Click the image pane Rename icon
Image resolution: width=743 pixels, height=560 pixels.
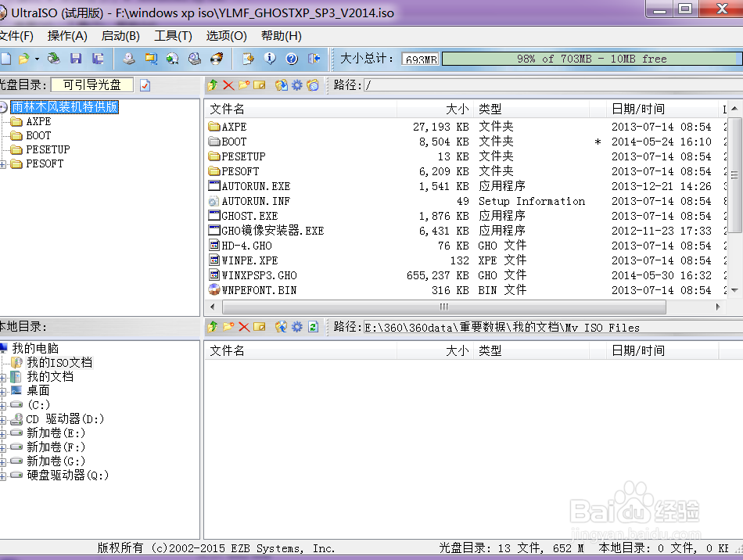[260, 85]
